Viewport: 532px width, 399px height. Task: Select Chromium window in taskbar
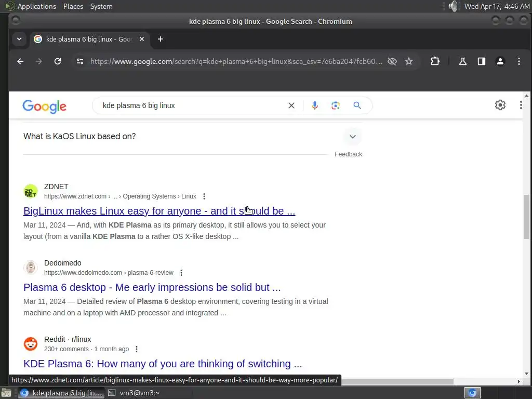[x=61, y=393]
